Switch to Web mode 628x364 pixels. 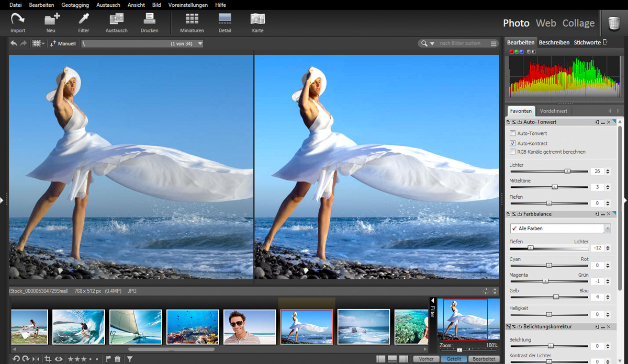[546, 23]
